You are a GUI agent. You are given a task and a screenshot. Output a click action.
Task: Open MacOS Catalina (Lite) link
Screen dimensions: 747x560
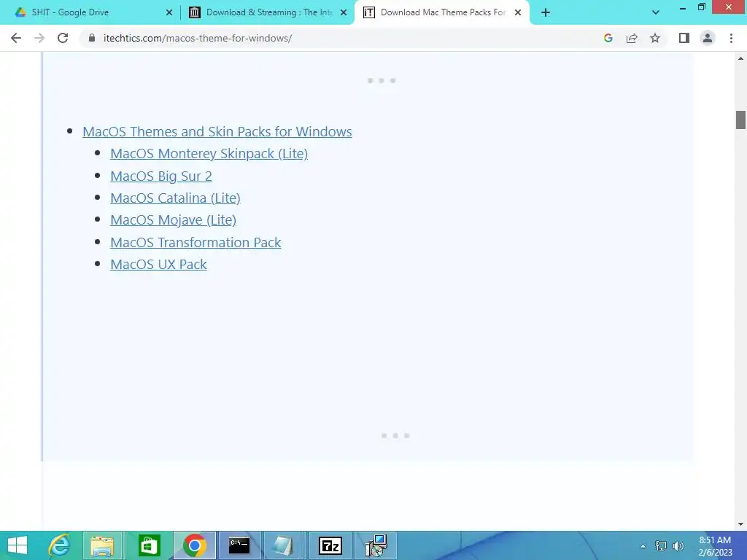[x=175, y=198]
